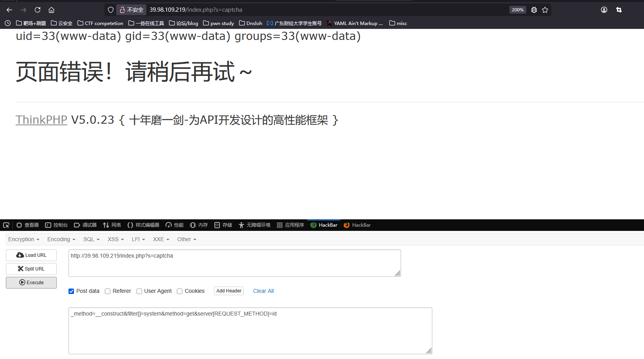
Task: Go to browser home page
Action: click(x=51, y=10)
